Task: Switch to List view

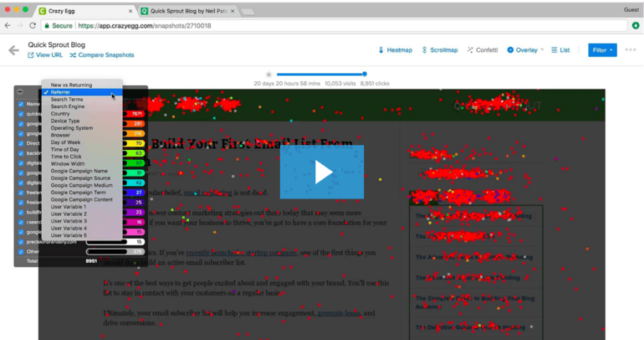Action: tap(560, 50)
